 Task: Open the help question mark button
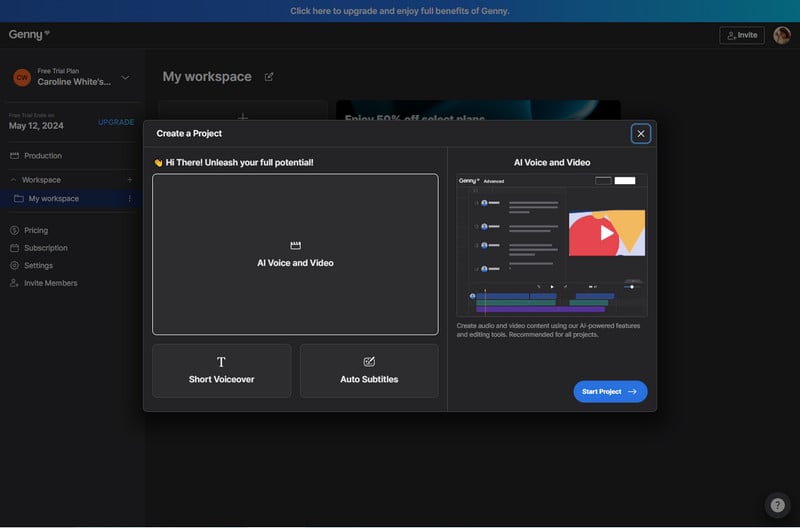click(777, 505)
